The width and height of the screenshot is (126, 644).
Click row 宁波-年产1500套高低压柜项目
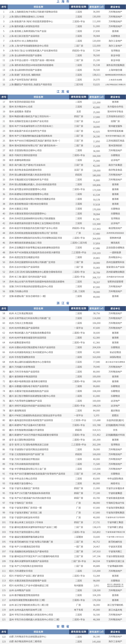63,547
